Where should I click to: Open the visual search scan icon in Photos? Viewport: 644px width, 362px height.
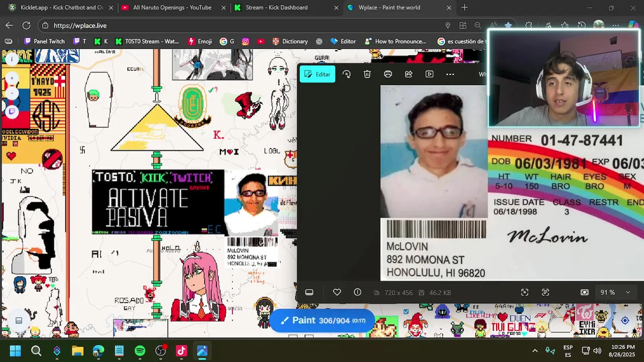(x=525, y=293)
